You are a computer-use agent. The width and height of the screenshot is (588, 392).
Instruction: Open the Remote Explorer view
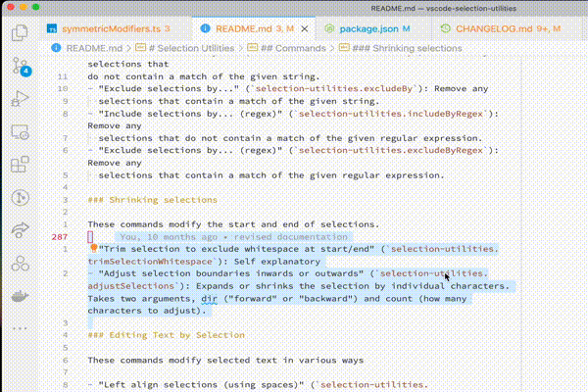(x=20, y=132)
